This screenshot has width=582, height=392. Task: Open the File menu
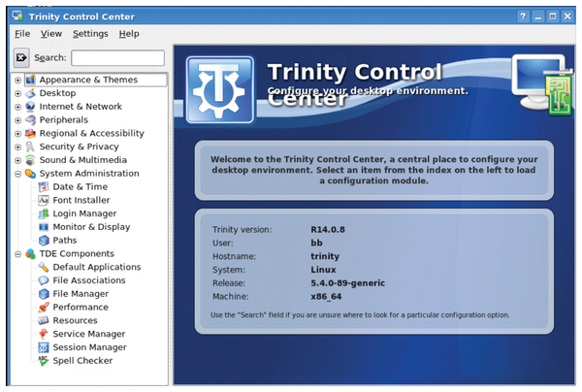(22, 34)
